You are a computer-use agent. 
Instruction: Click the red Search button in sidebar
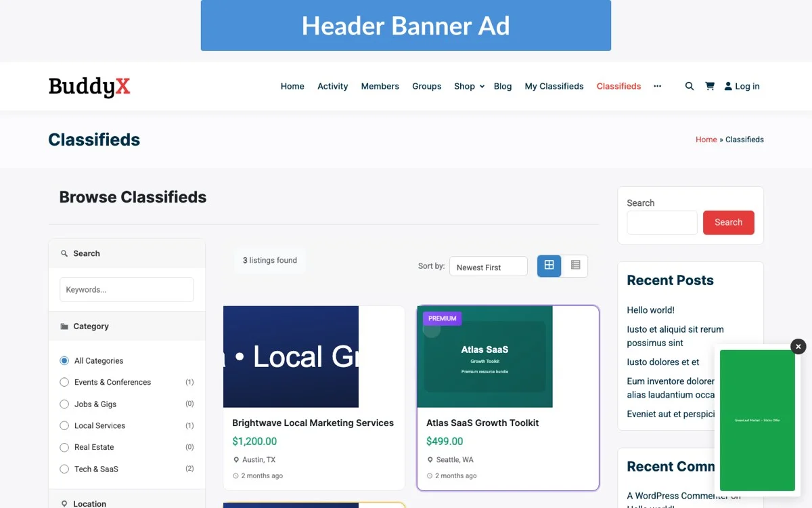pyautogui.click(x=728, y=222)
